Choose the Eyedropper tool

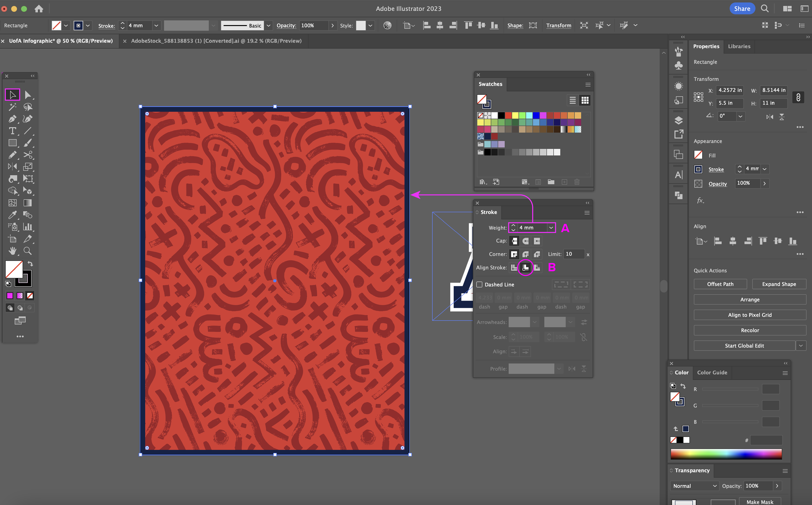12,215
